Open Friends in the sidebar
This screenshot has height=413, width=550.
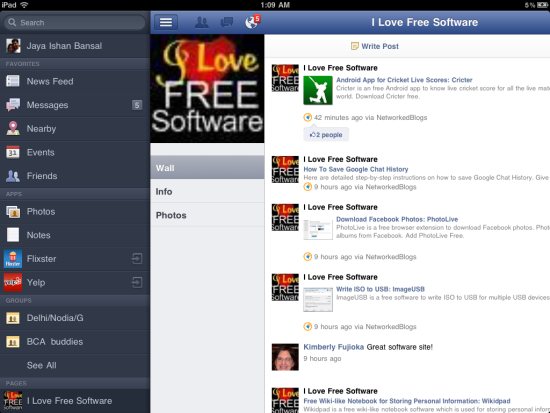[75, 175]
